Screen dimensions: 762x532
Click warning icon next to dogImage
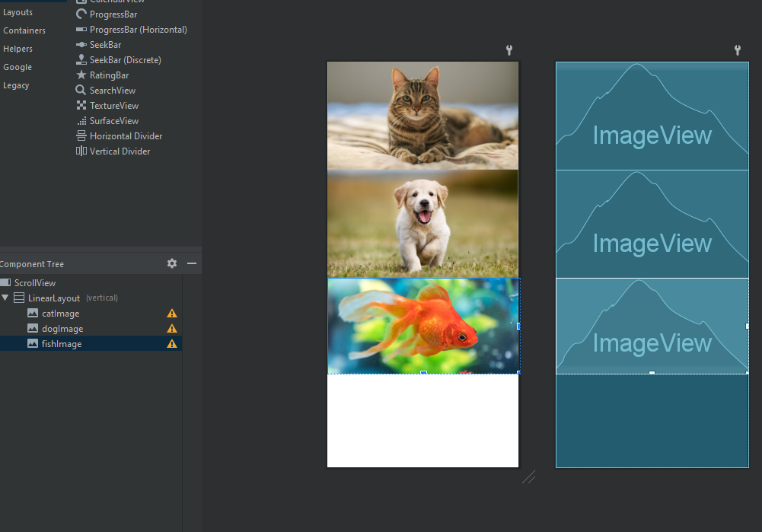(x=172, y=329)
